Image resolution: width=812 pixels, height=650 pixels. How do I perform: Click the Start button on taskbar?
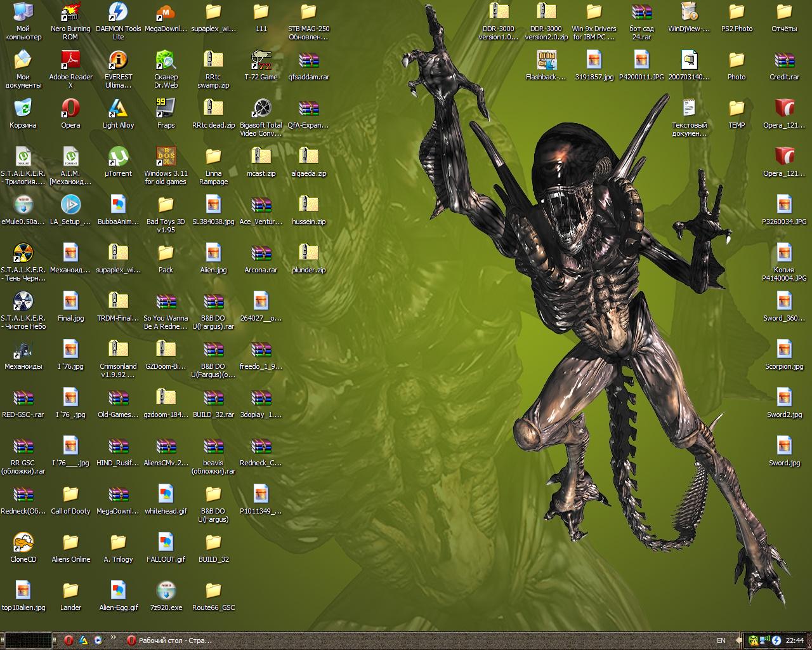[x=28, y=640]
